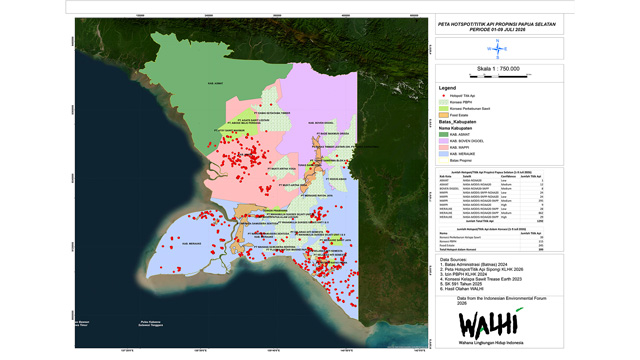Click the orange Food Estate legend swatch
Image resolution: width=640 pixels, height=360 pixels.
coord(443,116)
